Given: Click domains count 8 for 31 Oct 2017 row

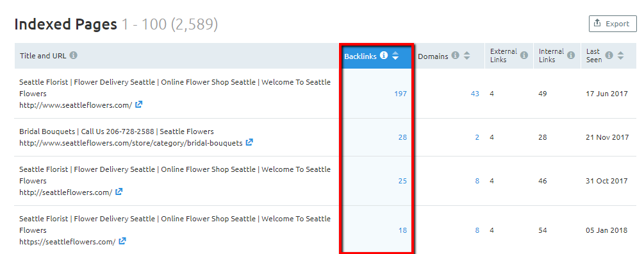Looking at the screenshot, I should pos(477,181).
